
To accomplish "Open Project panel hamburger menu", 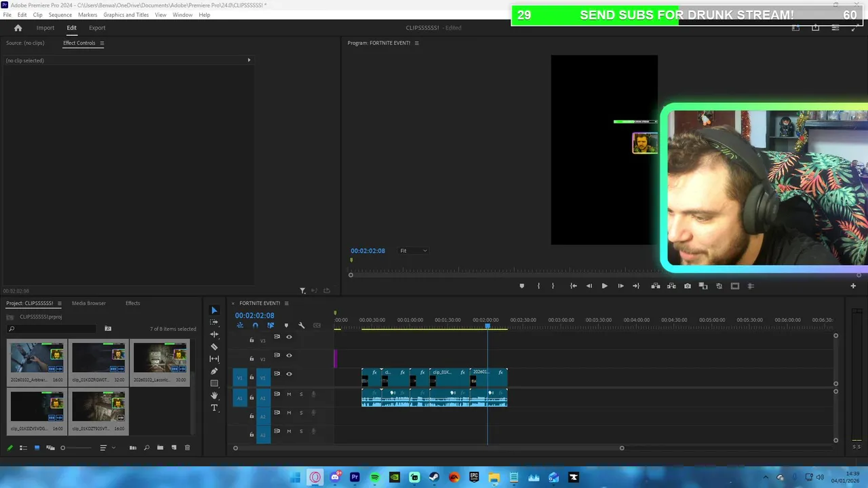I will pyautogui.click(x=59, y=303).
